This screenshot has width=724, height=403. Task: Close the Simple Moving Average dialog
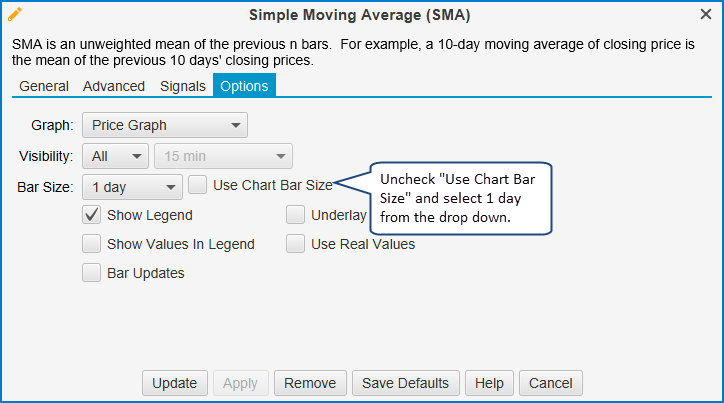point(706,14)
